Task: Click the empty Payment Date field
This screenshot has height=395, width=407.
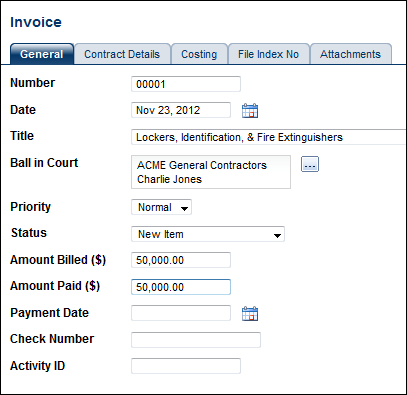Action: click(181, 313)
